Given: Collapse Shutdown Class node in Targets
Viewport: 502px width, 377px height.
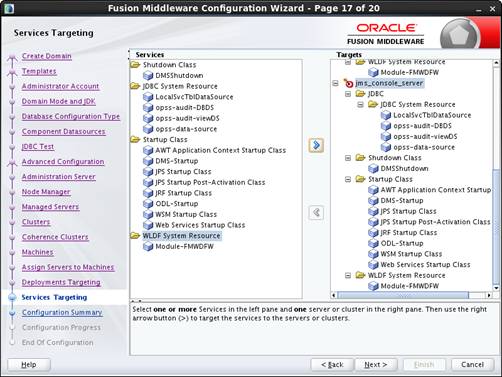Looking at the screenshot, I should pyautogui.click(x=348, y=158).
